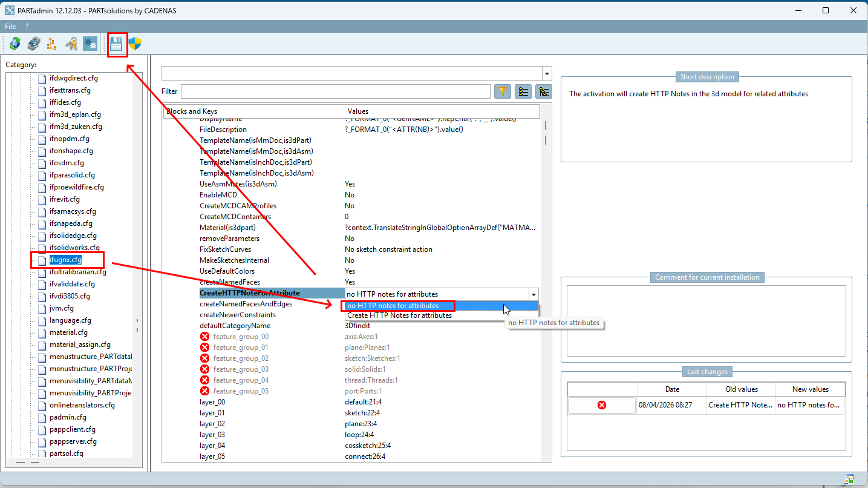Click the red X icon beside feature_group_04
868x488 pixels.
click(204, 380)
